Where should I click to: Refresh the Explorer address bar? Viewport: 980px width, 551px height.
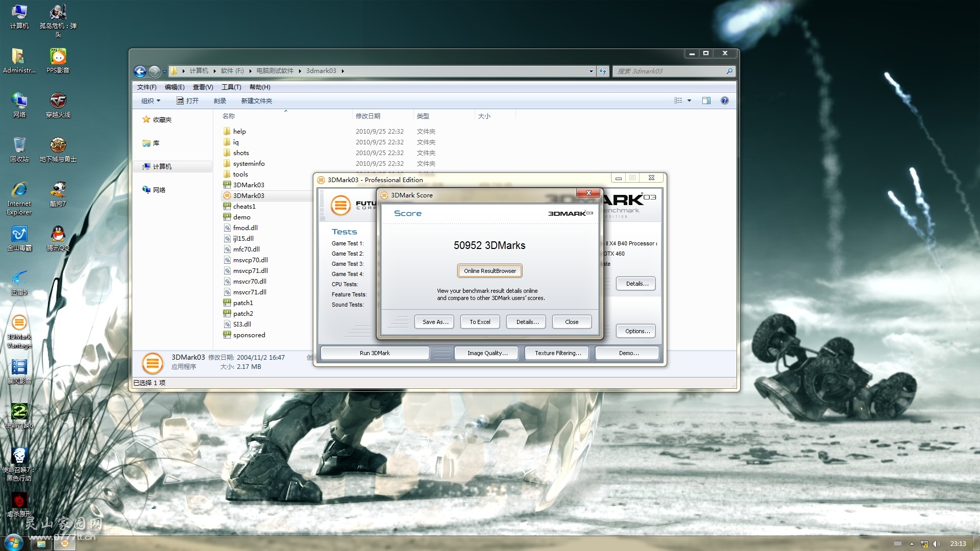603,71
